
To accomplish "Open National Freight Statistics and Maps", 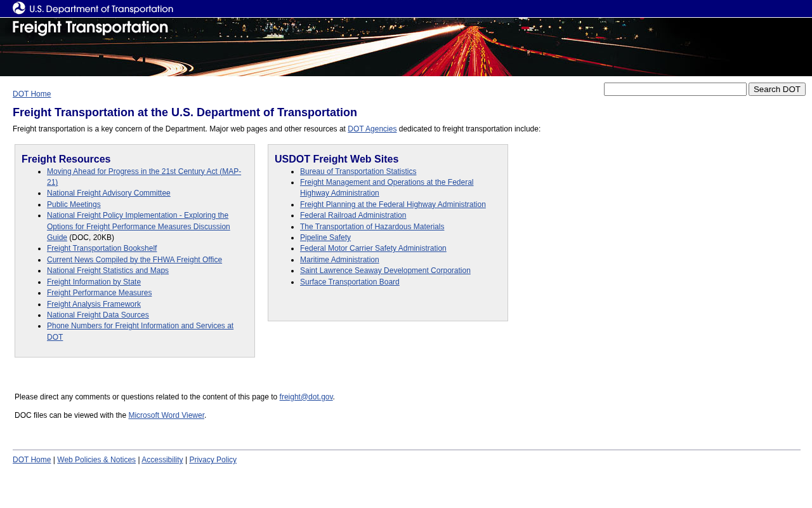I will (108, 271).
